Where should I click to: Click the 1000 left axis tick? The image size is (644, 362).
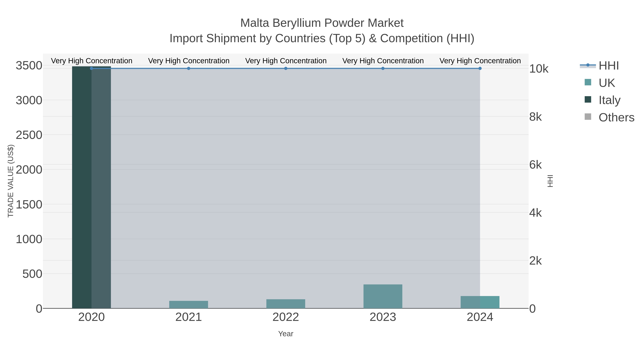pyautogui.click(x=29, y=239)
